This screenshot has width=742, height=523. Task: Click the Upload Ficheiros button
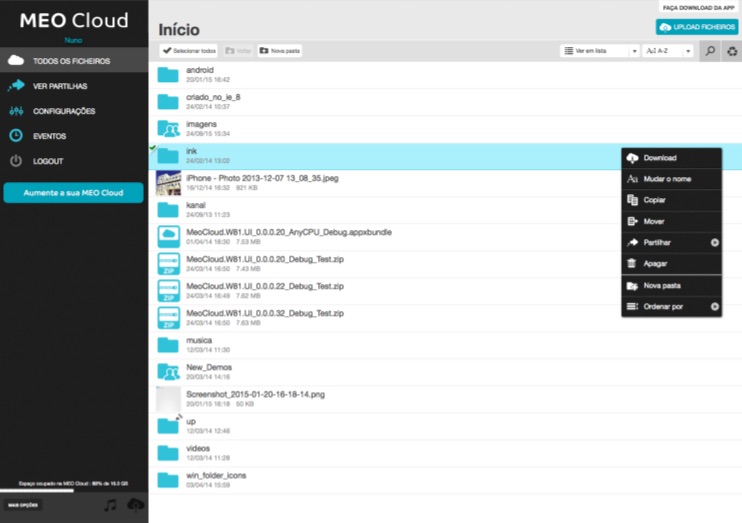697,27
